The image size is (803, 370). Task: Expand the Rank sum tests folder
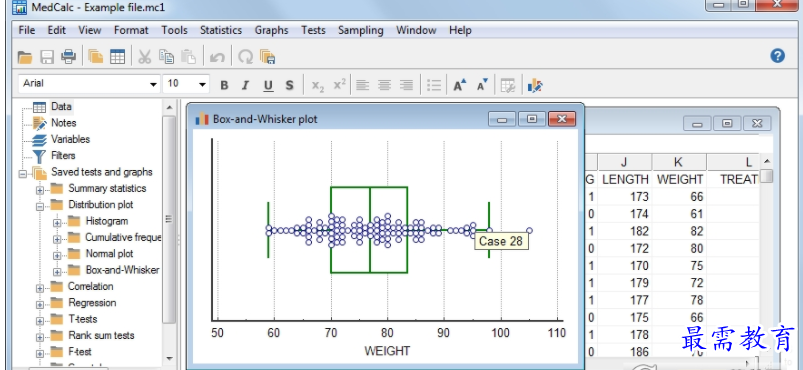click(40, 338)
